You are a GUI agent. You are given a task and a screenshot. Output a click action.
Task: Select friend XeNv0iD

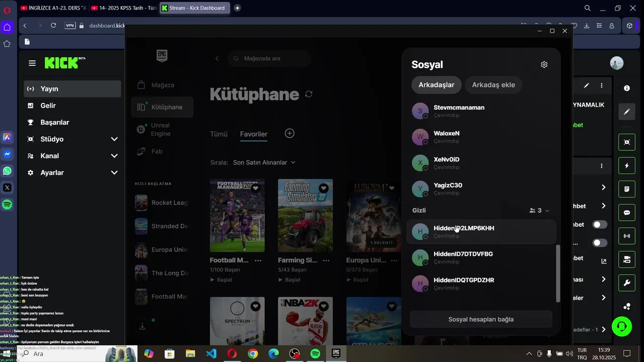pos(481,163)
